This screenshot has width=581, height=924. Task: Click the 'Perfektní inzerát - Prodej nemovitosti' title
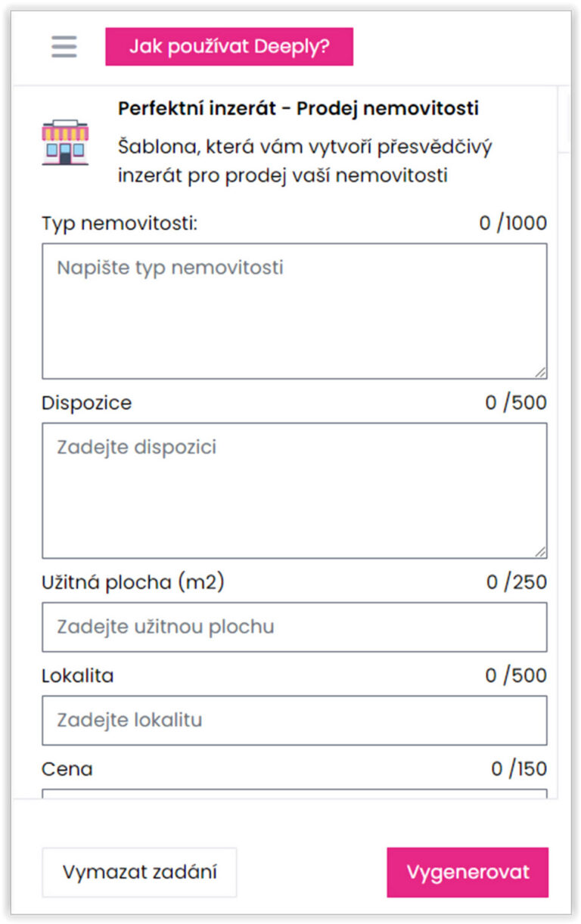298,109
